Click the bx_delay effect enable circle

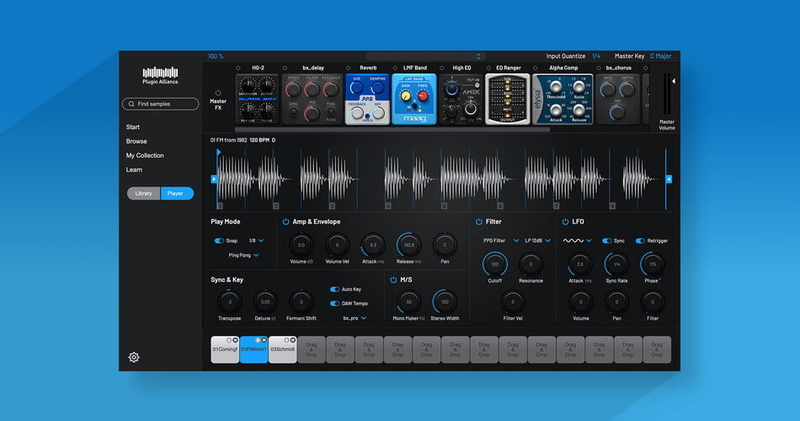click(285, 68)
